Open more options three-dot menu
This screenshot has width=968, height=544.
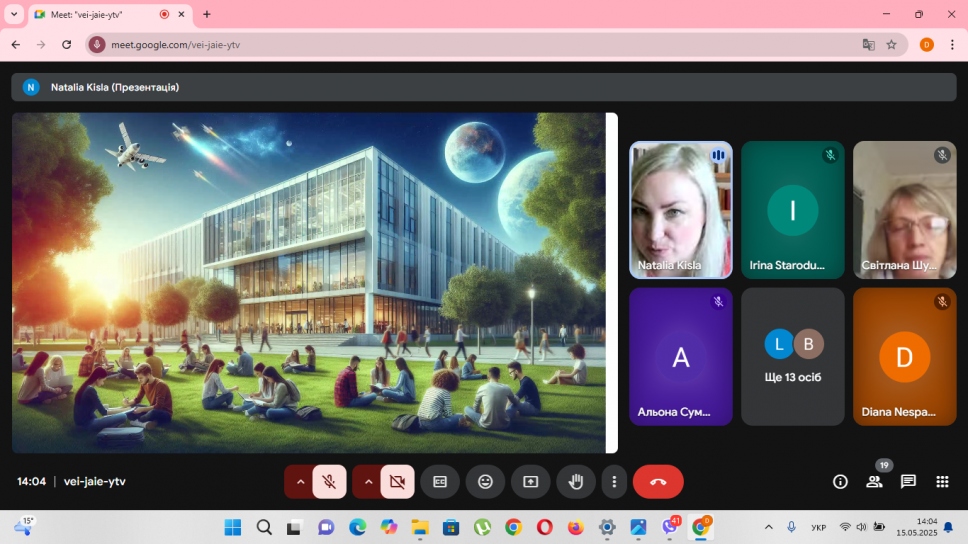[x=614, y=482]
